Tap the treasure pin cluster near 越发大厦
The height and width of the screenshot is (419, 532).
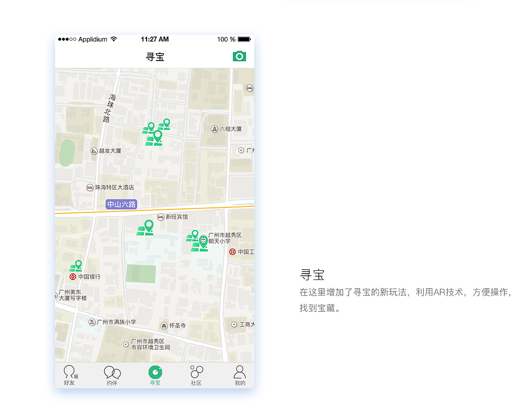point(156,134)
